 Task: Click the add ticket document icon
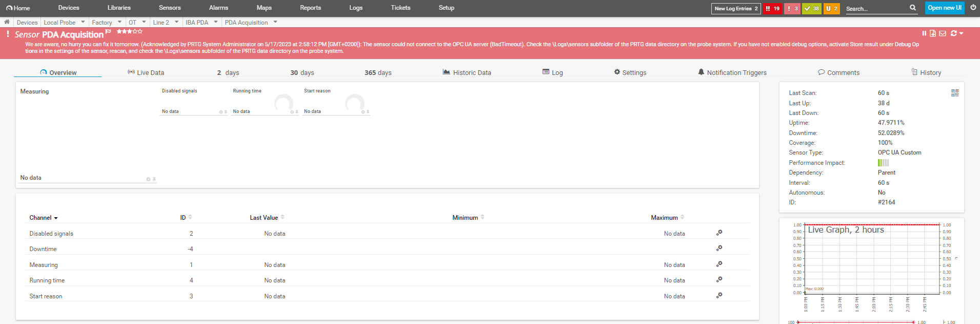point(933,33)
